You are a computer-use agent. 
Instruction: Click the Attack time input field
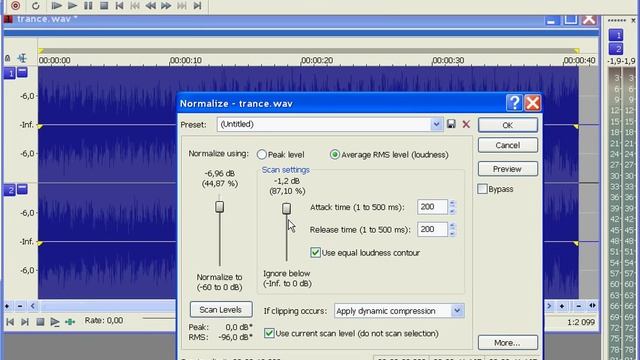click(432, 207)
